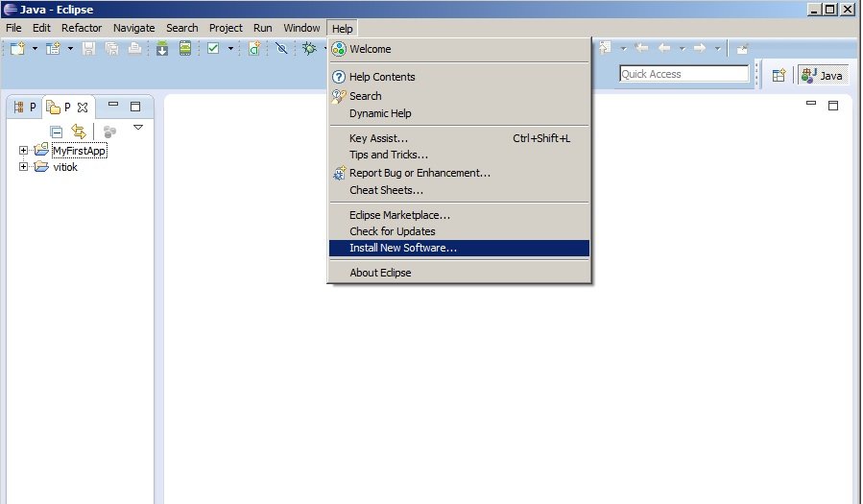
Task: Open dropdown beside the second New wizard icon
Action: pos(70,48)
